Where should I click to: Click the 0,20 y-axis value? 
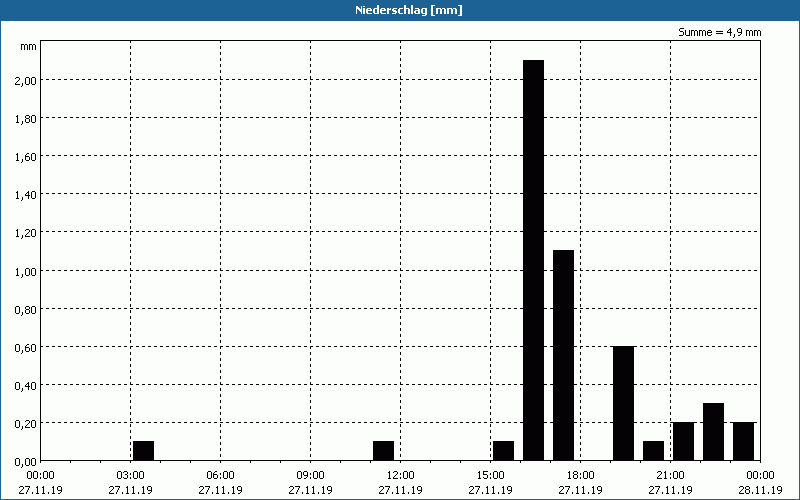click(x=26, y=423)
